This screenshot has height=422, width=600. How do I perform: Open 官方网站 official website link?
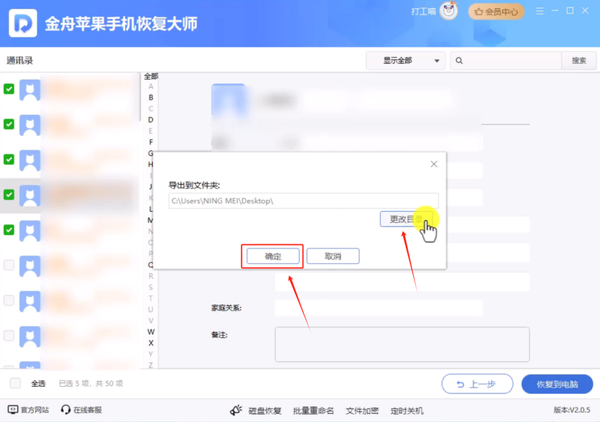point(28,410)
